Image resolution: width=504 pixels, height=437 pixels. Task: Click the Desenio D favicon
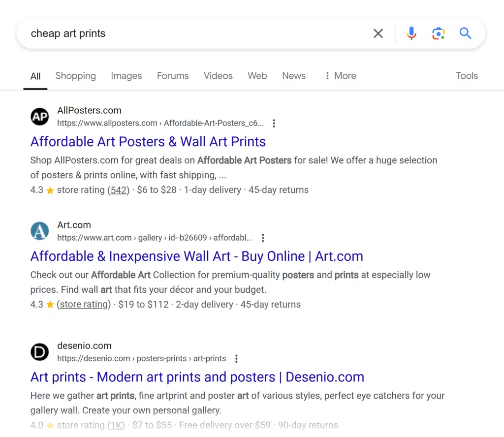40,352
